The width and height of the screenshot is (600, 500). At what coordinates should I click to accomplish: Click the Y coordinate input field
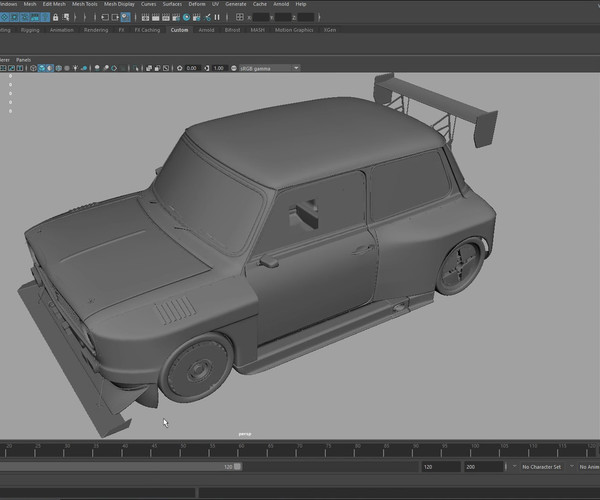(x=283, y=17)
